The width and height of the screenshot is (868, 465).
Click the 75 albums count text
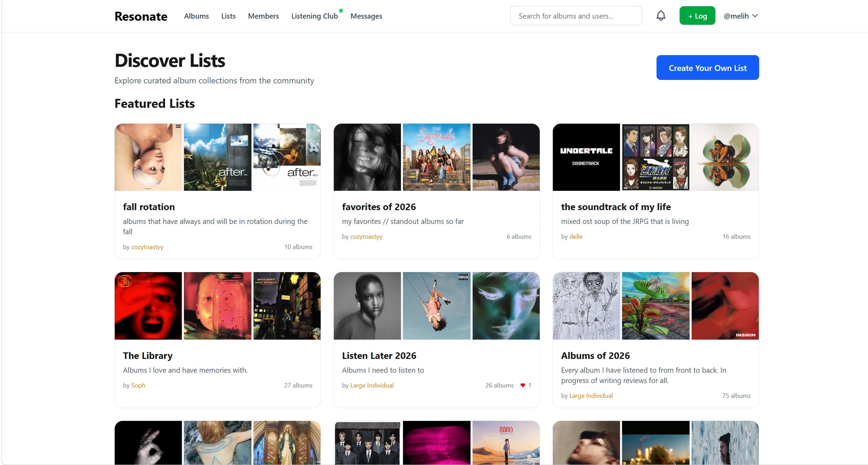736,396
